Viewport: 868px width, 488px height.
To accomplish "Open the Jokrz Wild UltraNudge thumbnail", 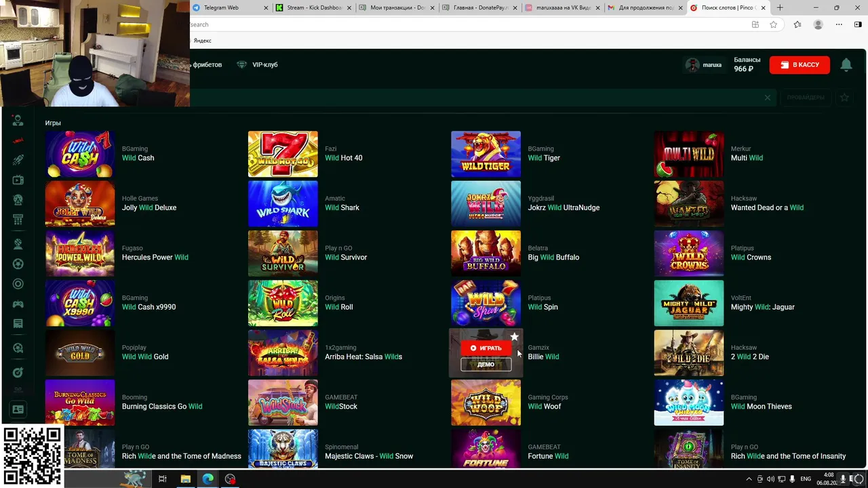I will click(486, 203).
